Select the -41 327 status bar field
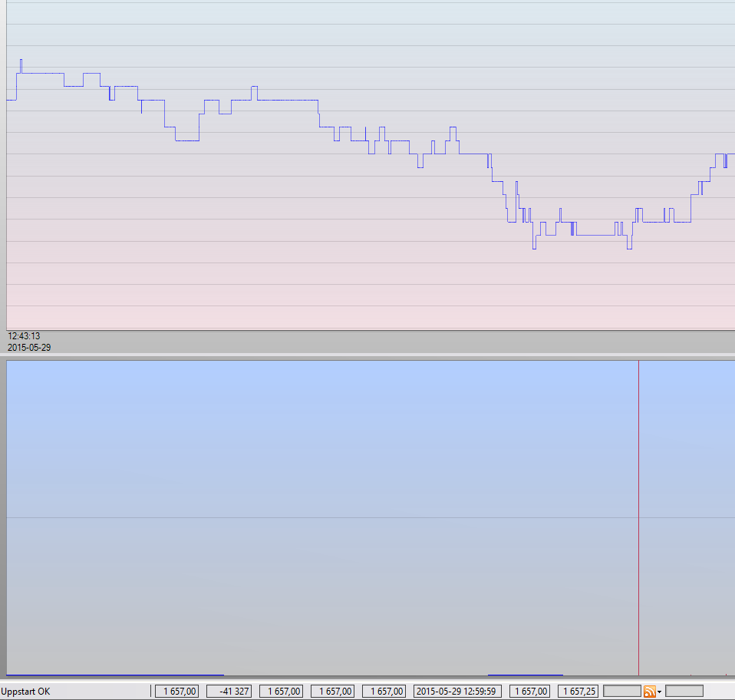Screen dimensions: 735x700 229,692
